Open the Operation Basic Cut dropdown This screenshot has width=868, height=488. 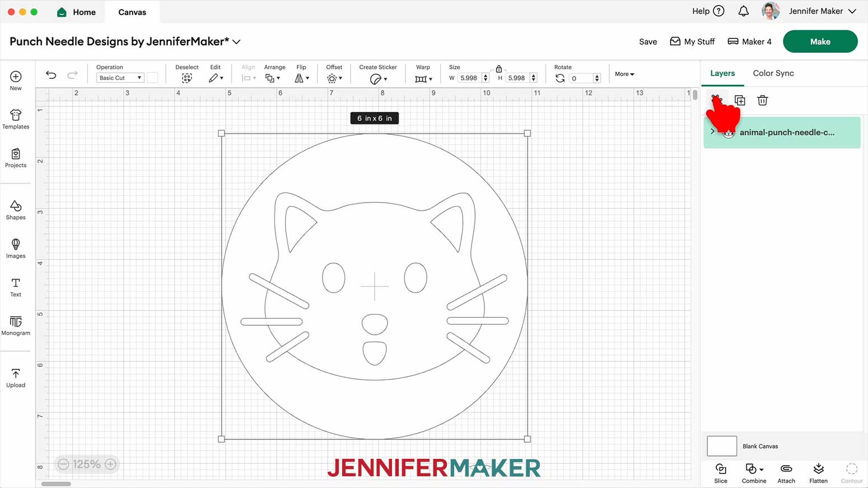(x=120, y=78)
